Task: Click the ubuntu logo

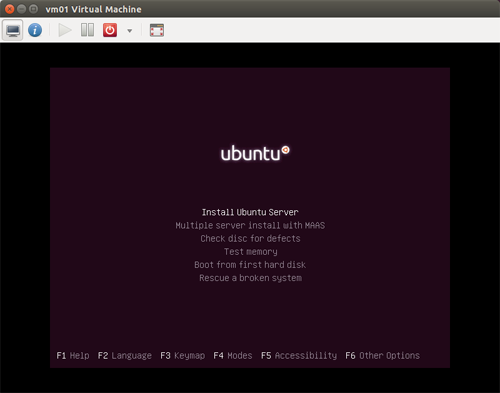Action: point(255,153)
